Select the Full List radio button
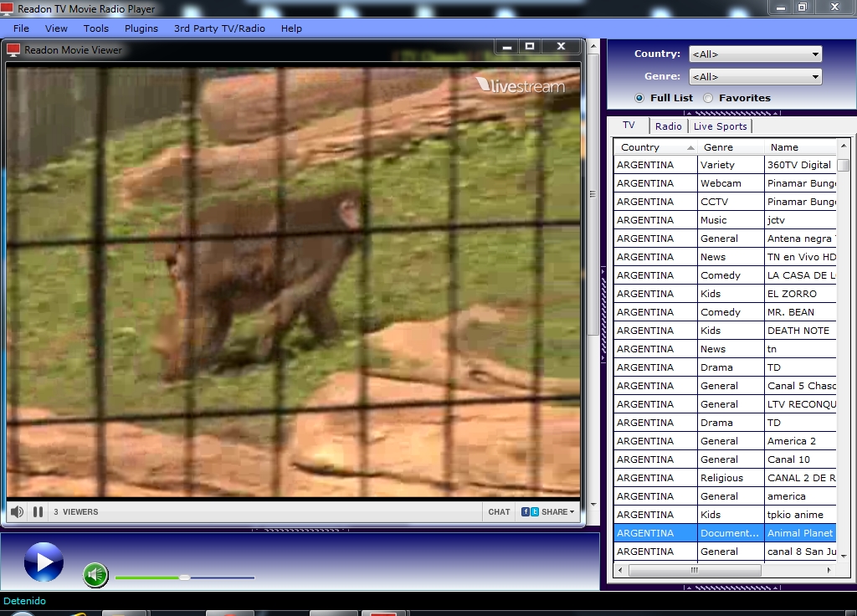The image size is (857, 616). pyautogui.click(x=639, y=98)
